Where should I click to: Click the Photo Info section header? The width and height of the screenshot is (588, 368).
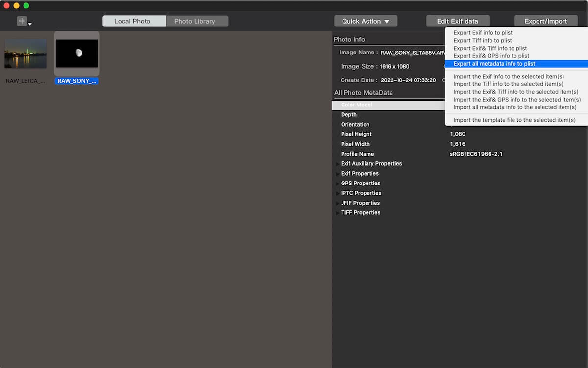pos(349,39)
